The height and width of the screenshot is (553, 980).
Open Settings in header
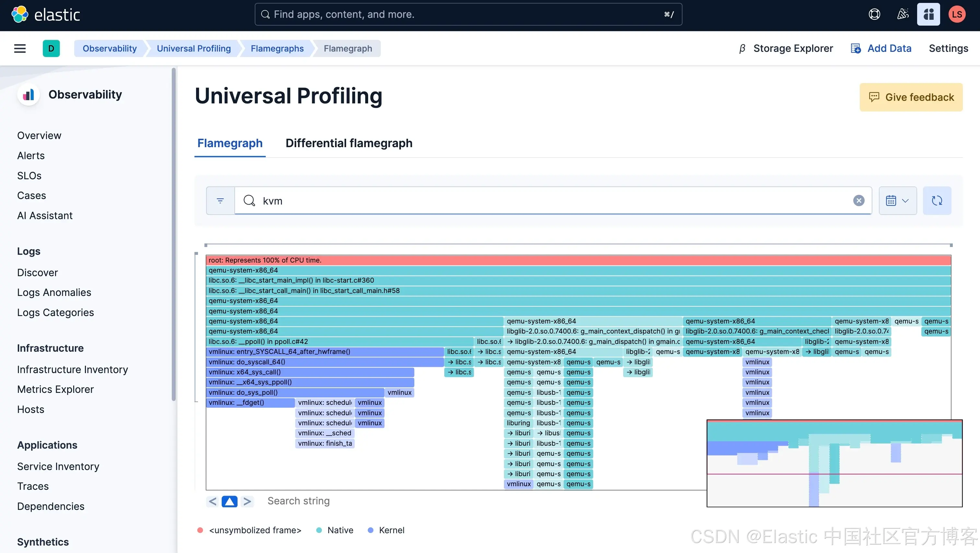click(x=948, y=48)
